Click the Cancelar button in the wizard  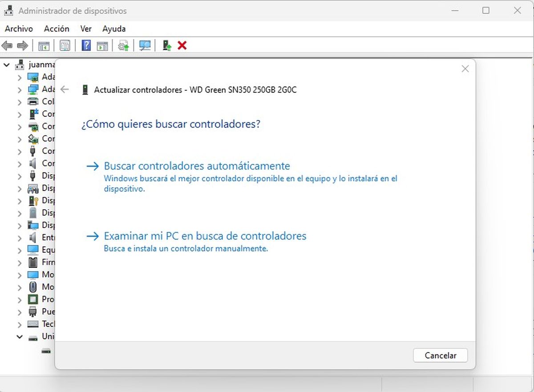(440, 355)
